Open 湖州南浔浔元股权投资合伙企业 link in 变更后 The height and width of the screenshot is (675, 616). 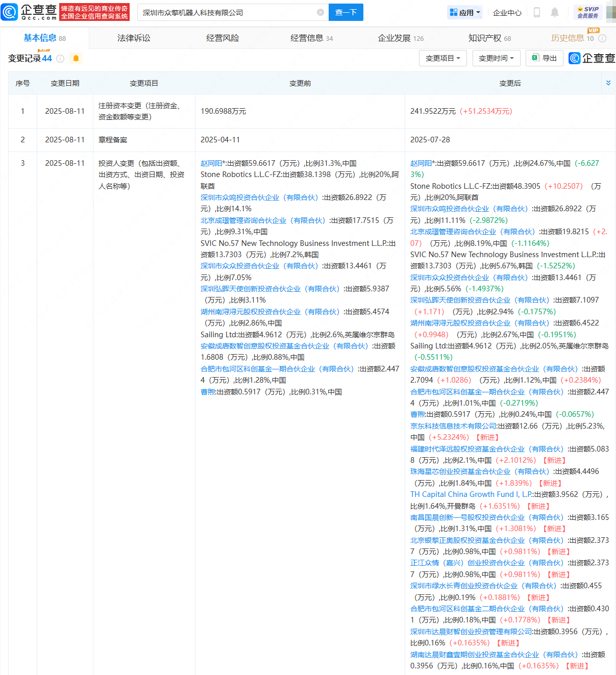point(481,323)
